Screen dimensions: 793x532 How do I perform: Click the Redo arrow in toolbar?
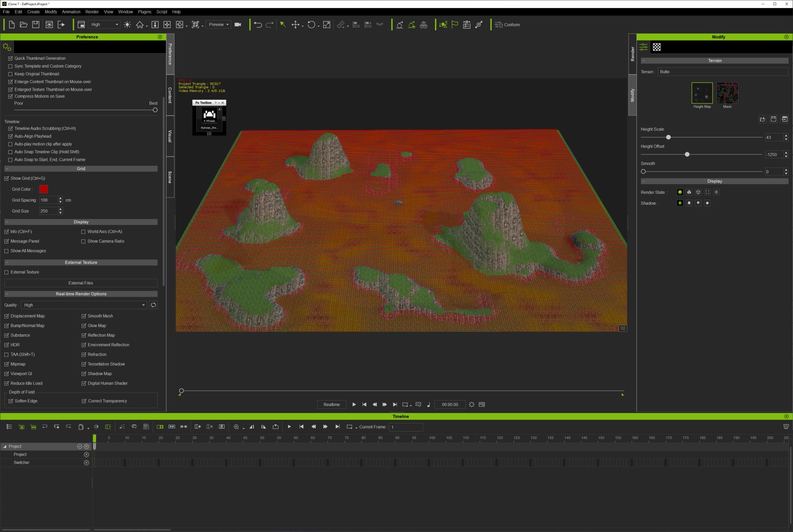pos(270,25)
